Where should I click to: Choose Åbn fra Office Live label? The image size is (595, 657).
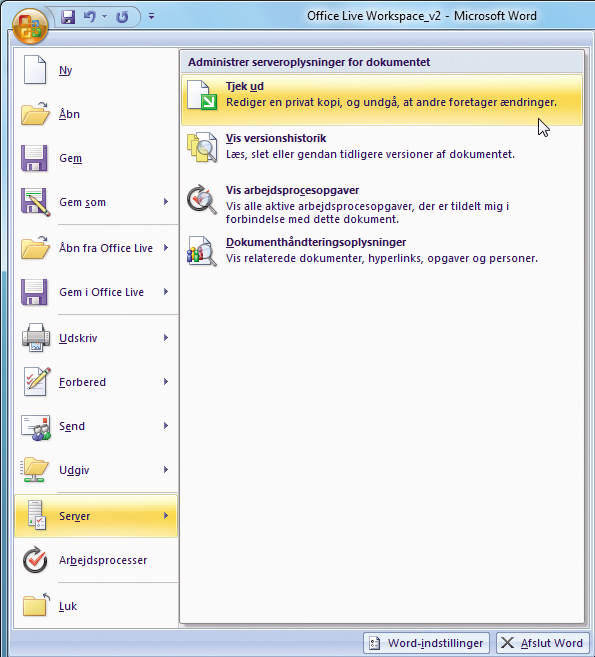(x=106, y=248)
